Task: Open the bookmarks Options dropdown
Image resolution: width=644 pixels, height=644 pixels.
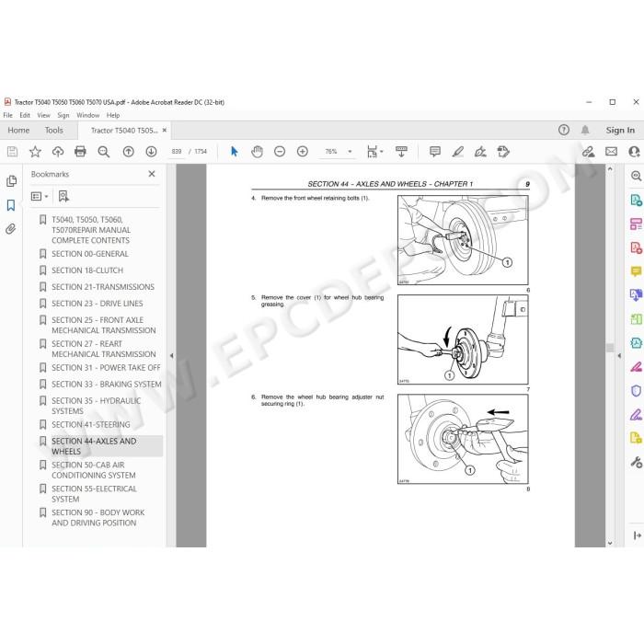Action: coord(40,196)
